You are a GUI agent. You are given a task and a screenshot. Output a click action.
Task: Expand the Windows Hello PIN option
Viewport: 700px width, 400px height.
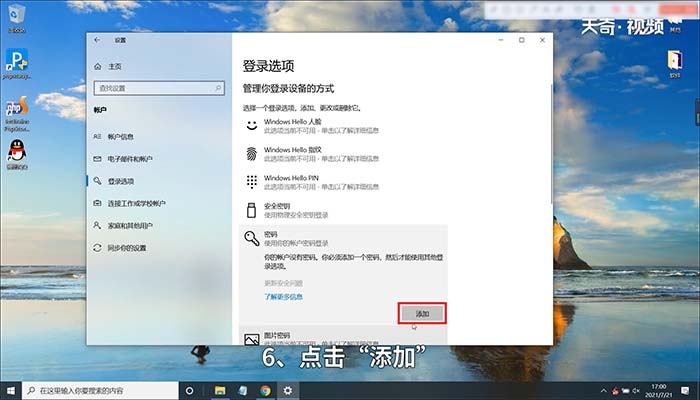pos(343,182)
